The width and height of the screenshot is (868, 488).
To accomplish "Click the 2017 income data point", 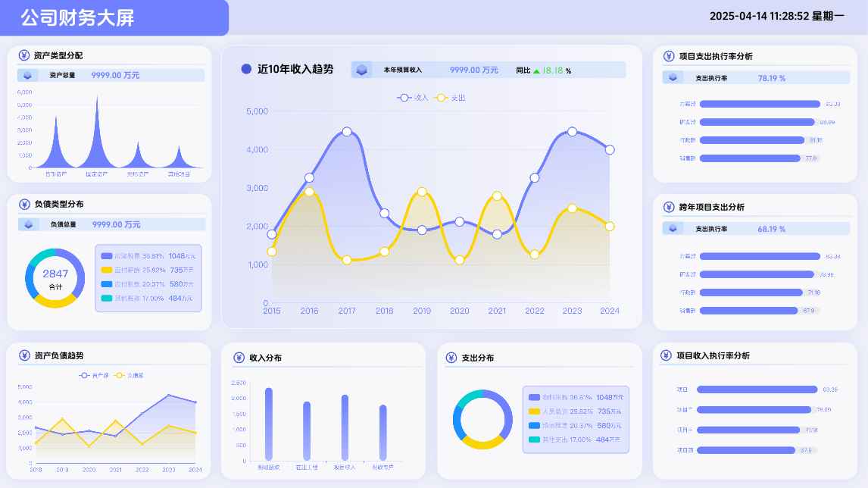I will 347,132.
